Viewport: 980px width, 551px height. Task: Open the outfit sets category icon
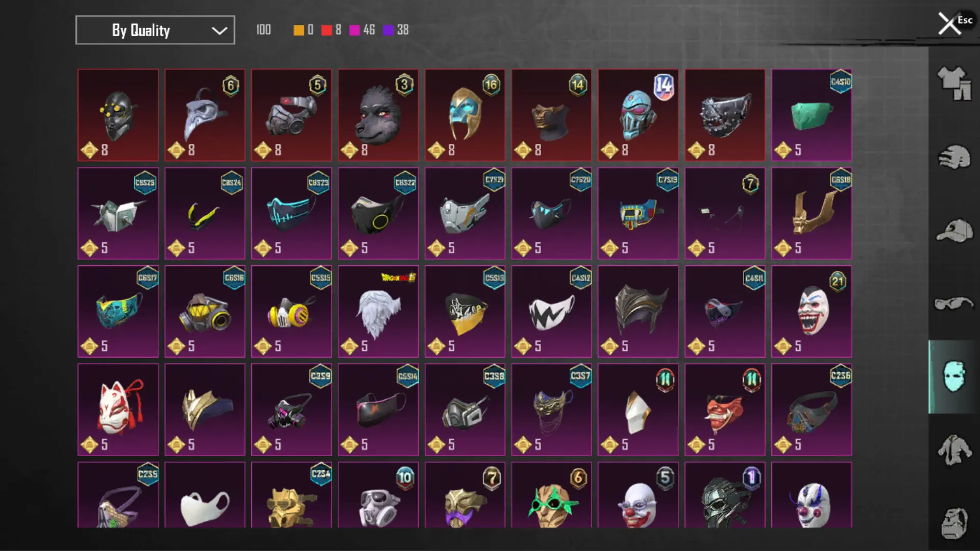(953, 84)
